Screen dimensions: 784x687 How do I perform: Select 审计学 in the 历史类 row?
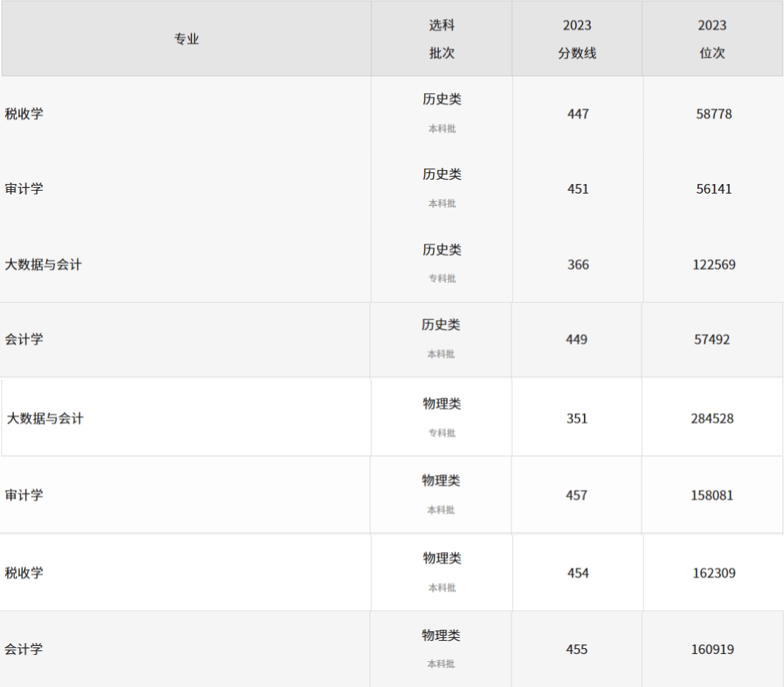pos(24,189)
